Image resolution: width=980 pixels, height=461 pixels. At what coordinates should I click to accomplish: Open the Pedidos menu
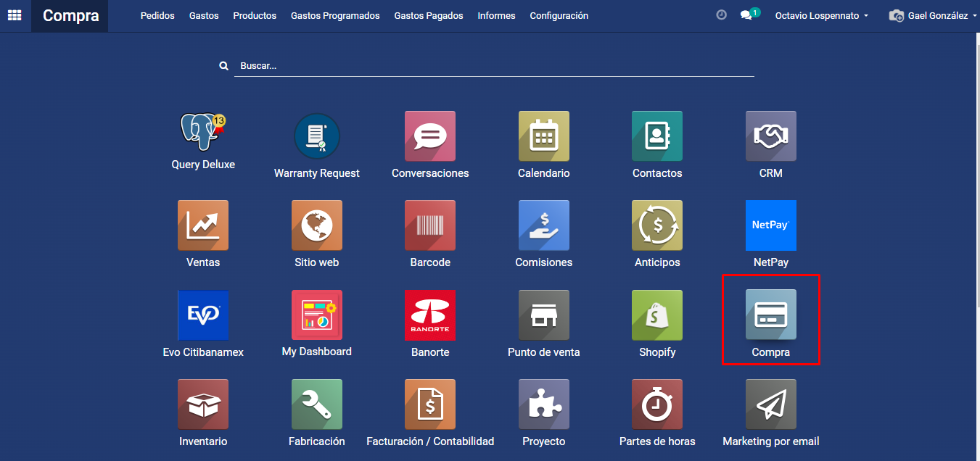157,15
